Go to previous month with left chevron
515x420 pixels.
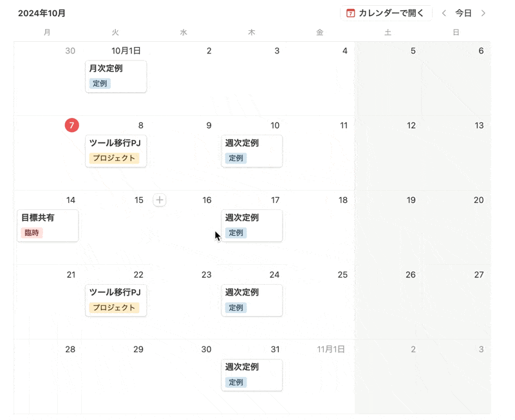(444, 13)
